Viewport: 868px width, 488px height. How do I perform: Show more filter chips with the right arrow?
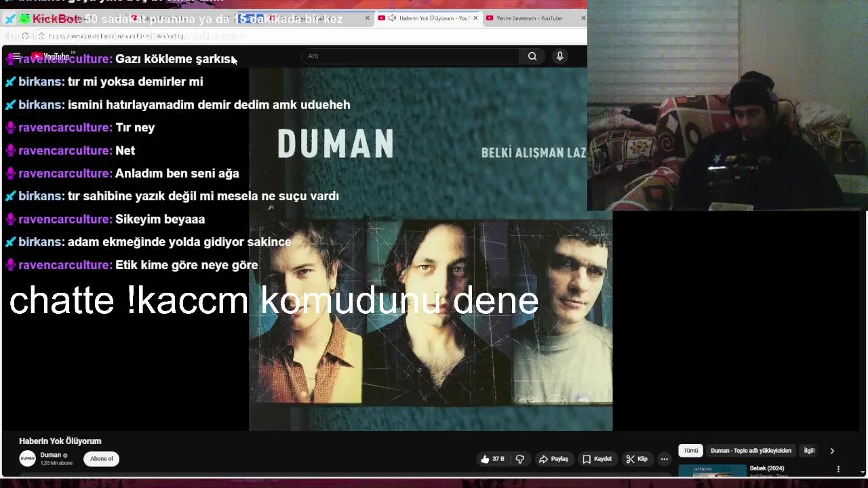click(832, 451)
